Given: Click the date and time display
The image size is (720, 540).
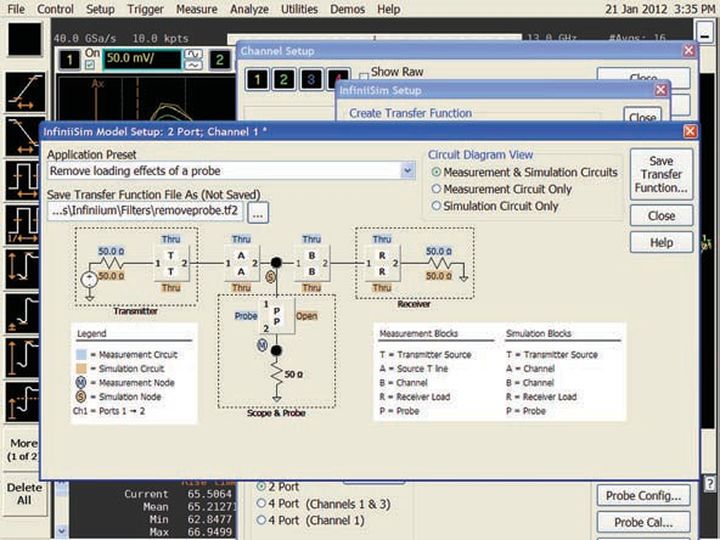Looking at the screenshot, I should pos(660,9).
